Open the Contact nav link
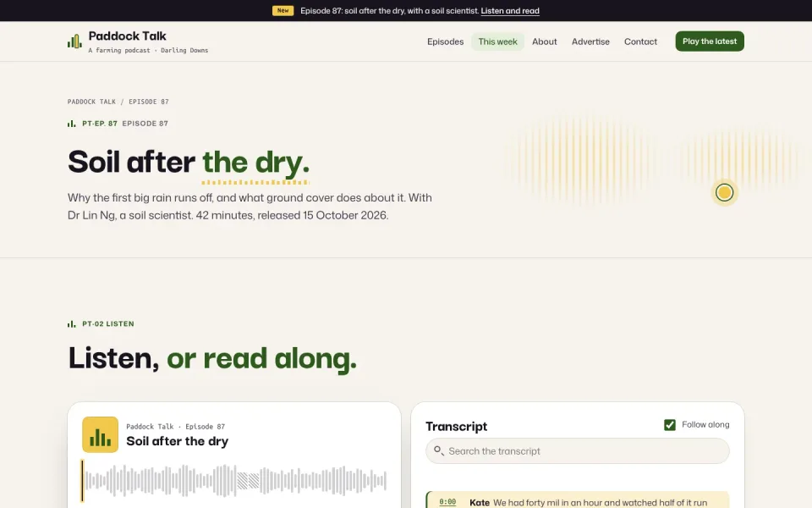This screenshot has height=508, width=812. point(640,41)
